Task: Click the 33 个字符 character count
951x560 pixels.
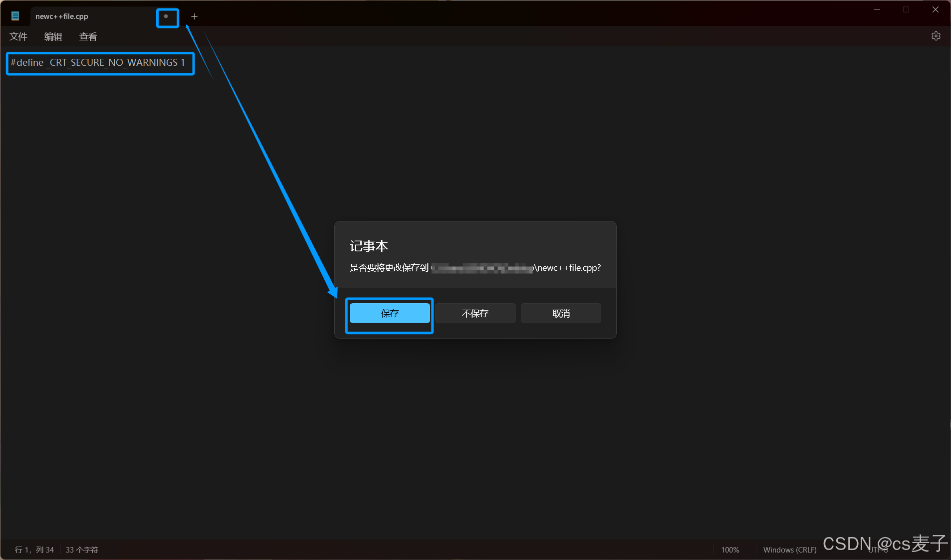Action: coord(82,550)
